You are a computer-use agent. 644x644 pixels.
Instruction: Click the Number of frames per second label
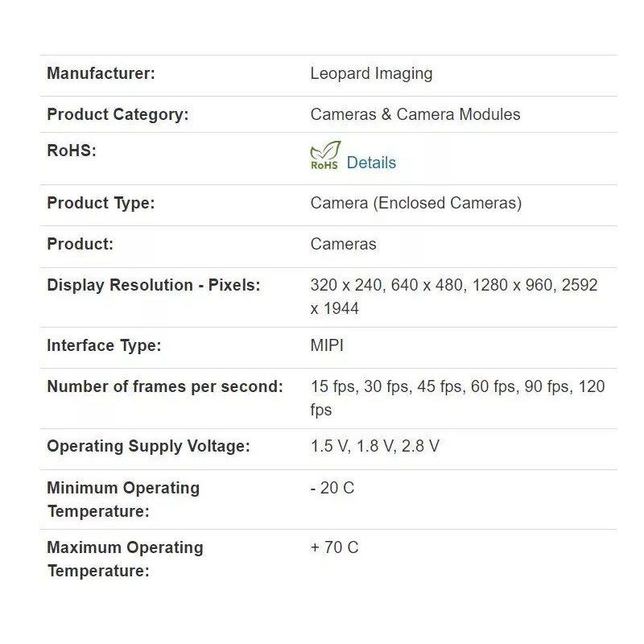tap(165, 386)
